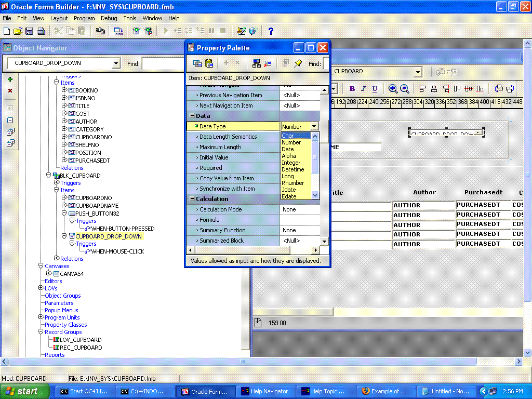Click the Run Form Debug icon

148,31
